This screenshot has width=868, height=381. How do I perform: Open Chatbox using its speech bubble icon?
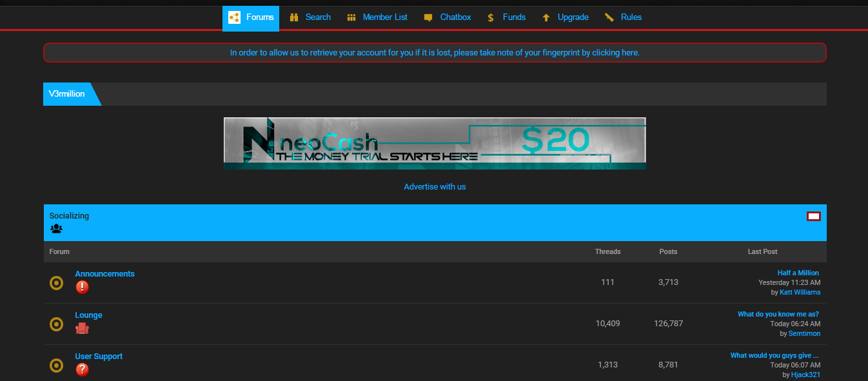(x=428, y=17)
